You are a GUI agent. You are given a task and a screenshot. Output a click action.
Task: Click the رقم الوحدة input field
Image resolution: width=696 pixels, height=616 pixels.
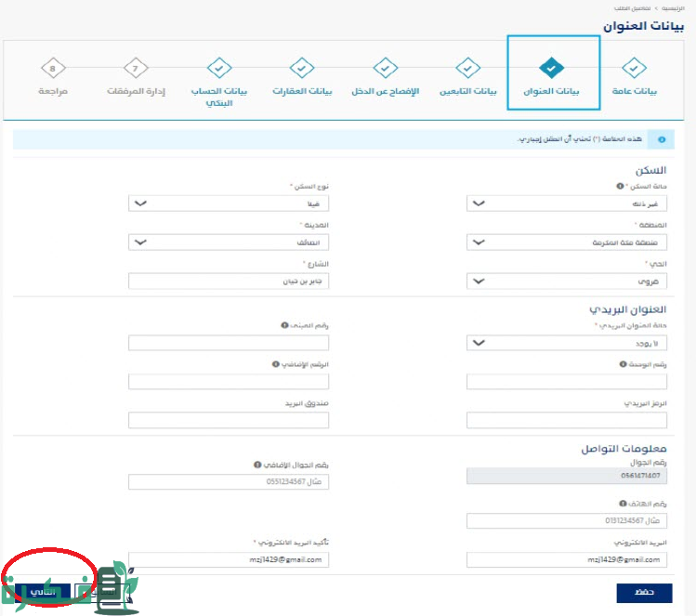(567, 381)
